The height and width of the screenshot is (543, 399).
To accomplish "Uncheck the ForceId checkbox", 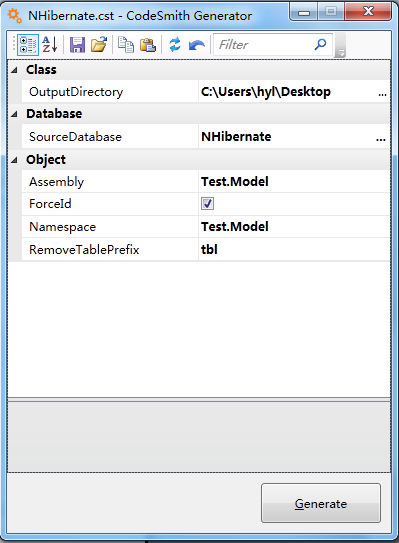I will (207, 204).
